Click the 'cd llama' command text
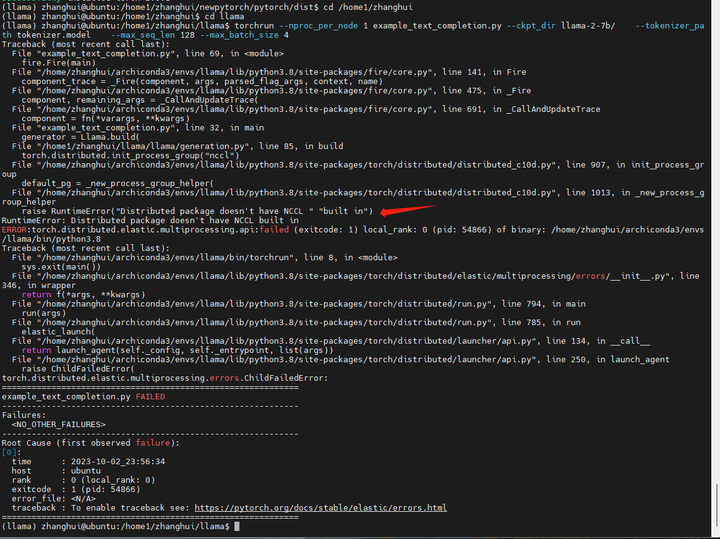 tap(224, 17)
